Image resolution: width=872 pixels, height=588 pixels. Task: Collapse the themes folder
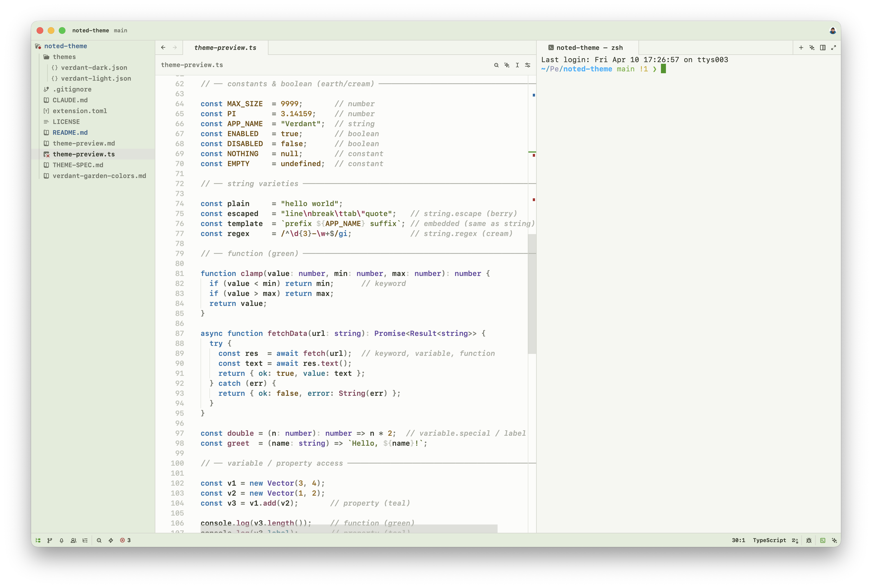click(x=93, y=57)
